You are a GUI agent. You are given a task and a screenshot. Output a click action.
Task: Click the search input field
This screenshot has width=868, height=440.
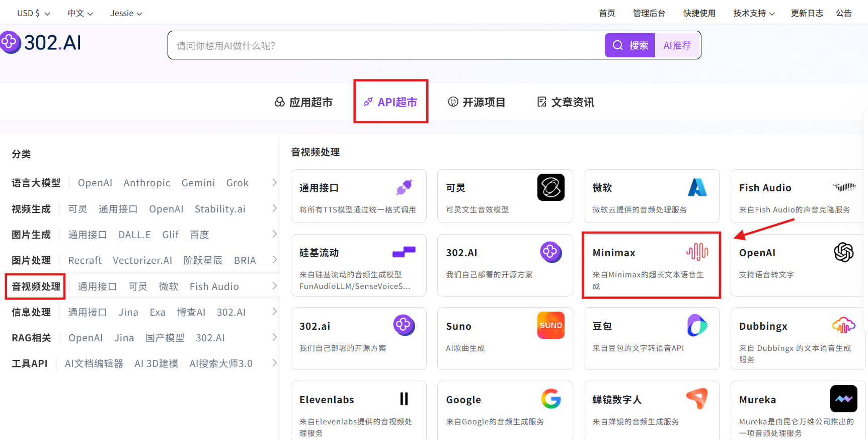386,45
